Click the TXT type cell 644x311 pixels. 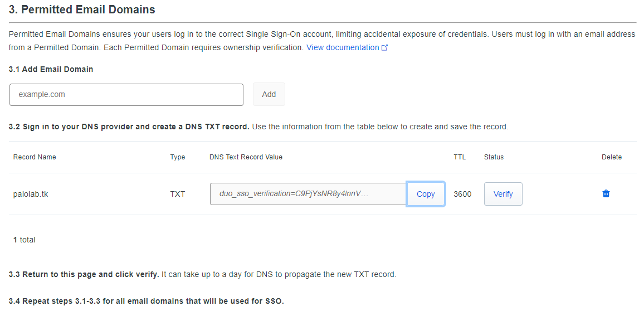tap(178, 194)
